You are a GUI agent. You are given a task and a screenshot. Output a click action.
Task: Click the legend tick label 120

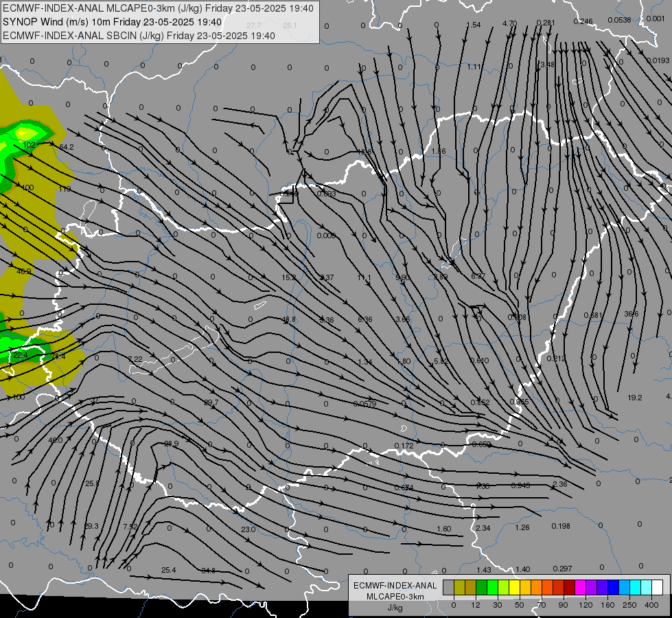click(586, 605)
